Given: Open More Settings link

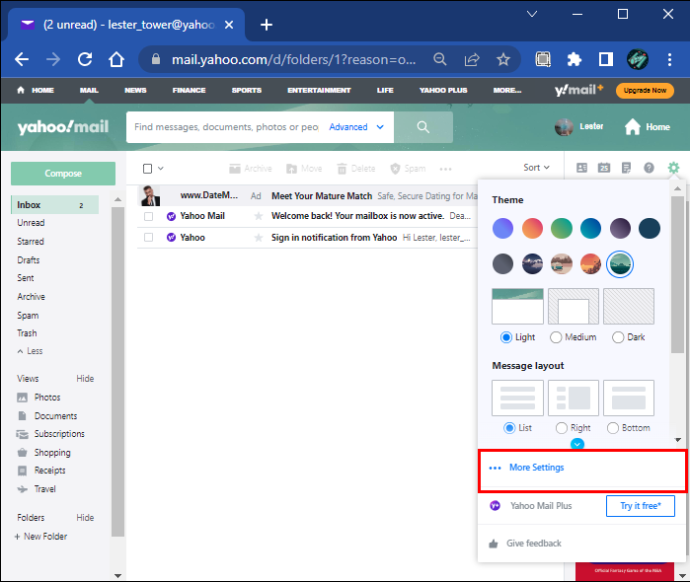Looking at the screenshot, I should tap(536, 468).
